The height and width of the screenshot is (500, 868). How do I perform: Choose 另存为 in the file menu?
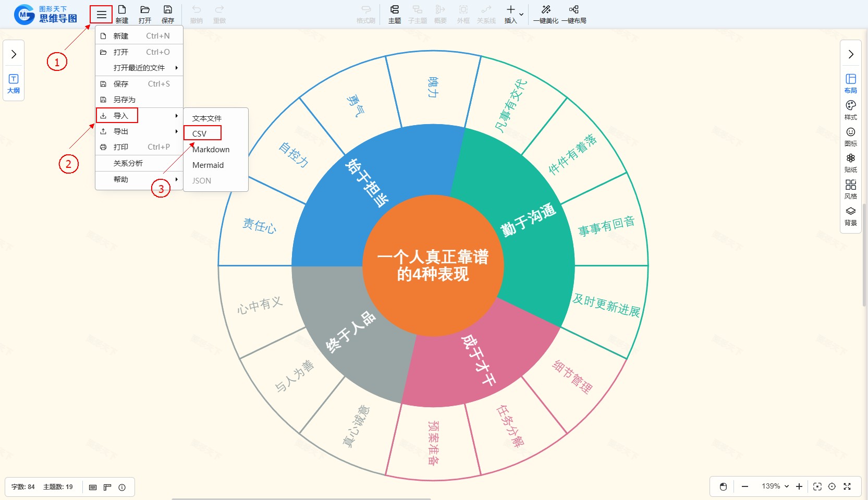124,100
